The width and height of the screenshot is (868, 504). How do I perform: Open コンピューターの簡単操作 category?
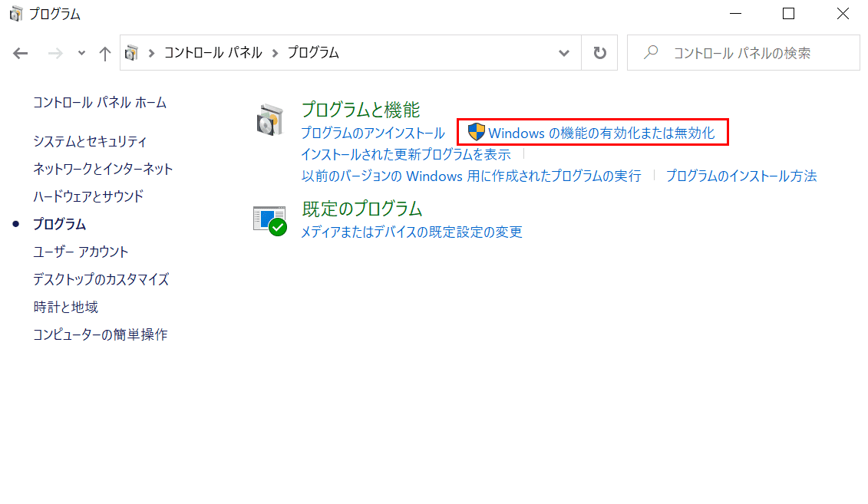pyautogui.click(x=101, y=334)
